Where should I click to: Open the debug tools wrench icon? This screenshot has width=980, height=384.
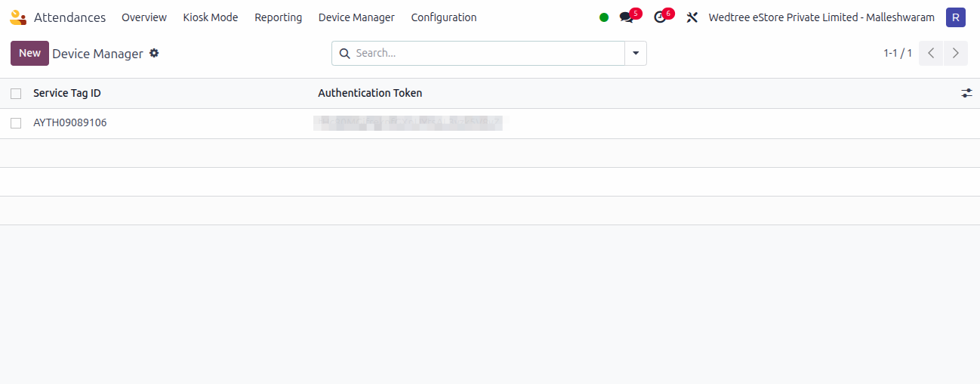point(692,17)
